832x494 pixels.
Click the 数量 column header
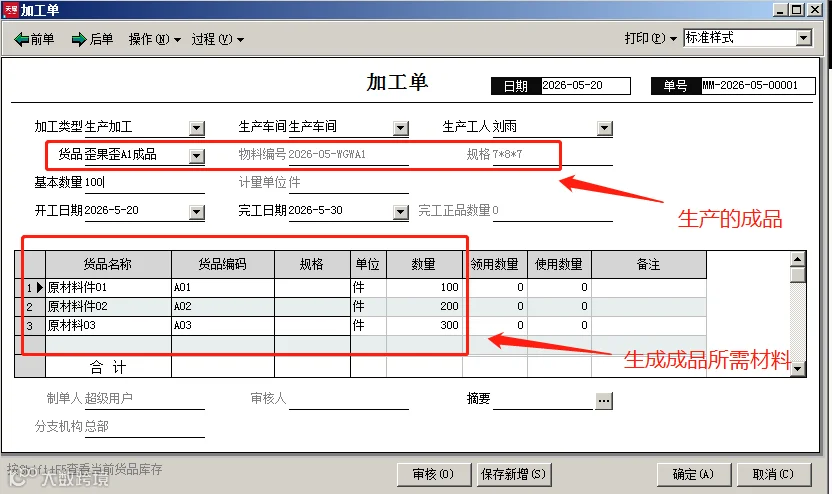[x=423, y=264]
